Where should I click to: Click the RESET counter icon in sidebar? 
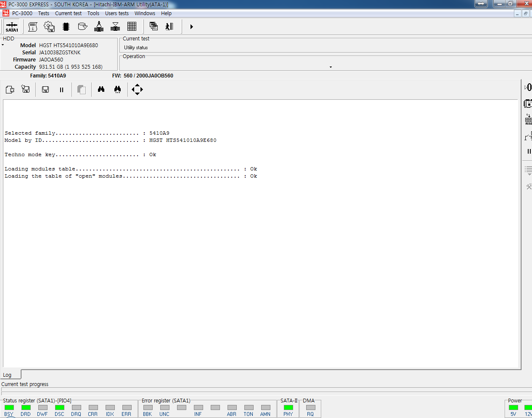point(528,119)
